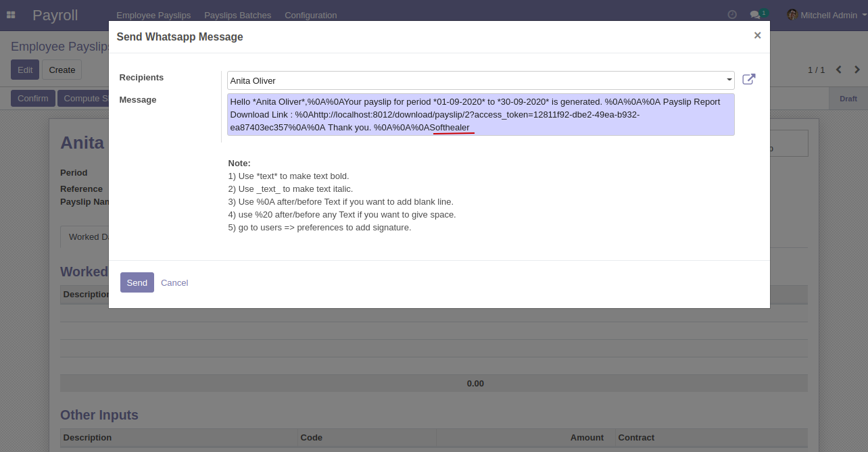Click the Recipients label

pos(141,77)
